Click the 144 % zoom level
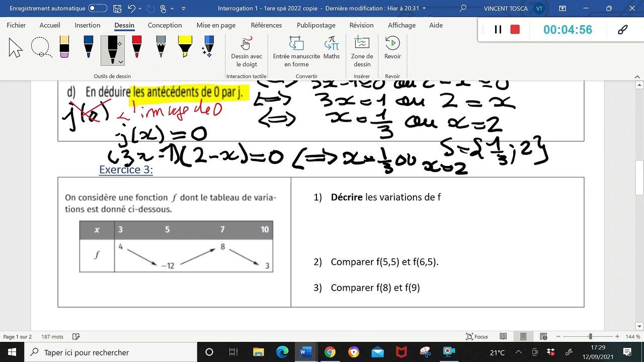Viewport: 644px width, 362px height. 633,337
